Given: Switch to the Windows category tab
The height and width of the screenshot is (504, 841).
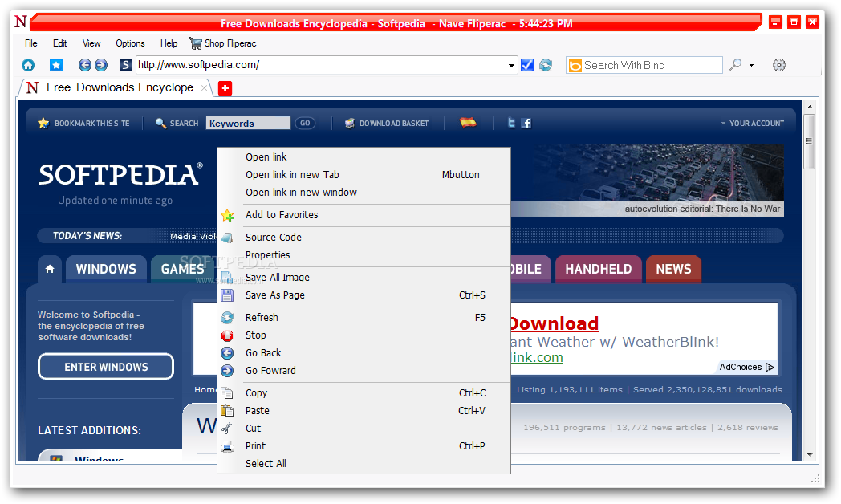Looking at the screenshot, I should [106, 269].
